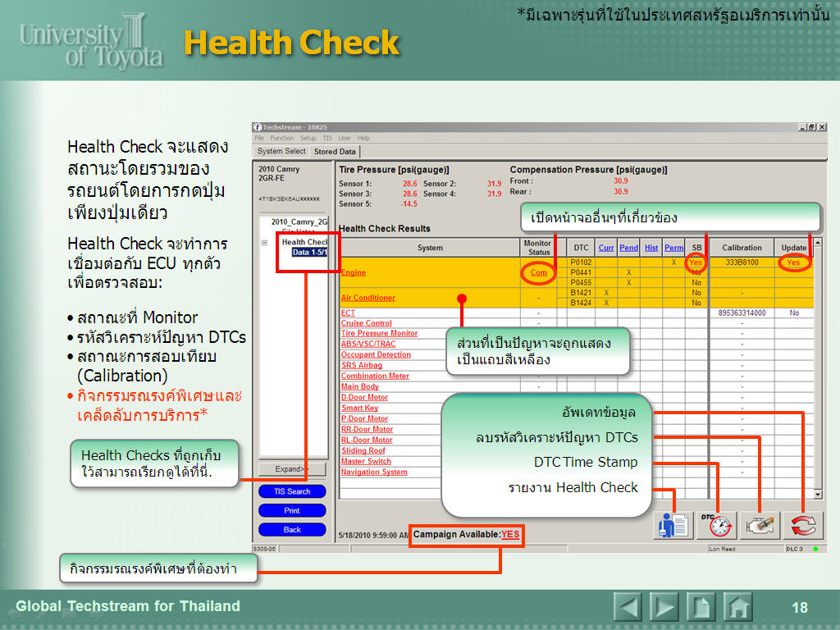Open the P-Door Motor link

(x=365, y=419)
